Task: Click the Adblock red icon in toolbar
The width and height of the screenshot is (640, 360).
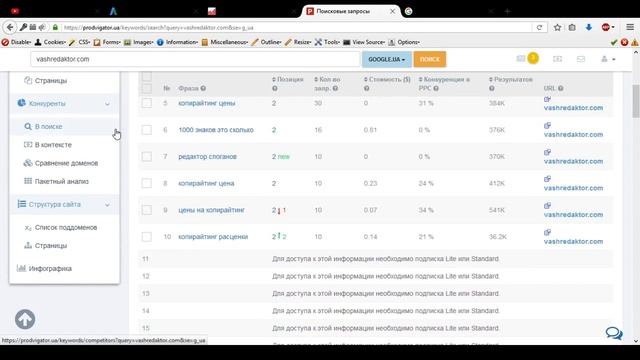Action: click(606, 27)
